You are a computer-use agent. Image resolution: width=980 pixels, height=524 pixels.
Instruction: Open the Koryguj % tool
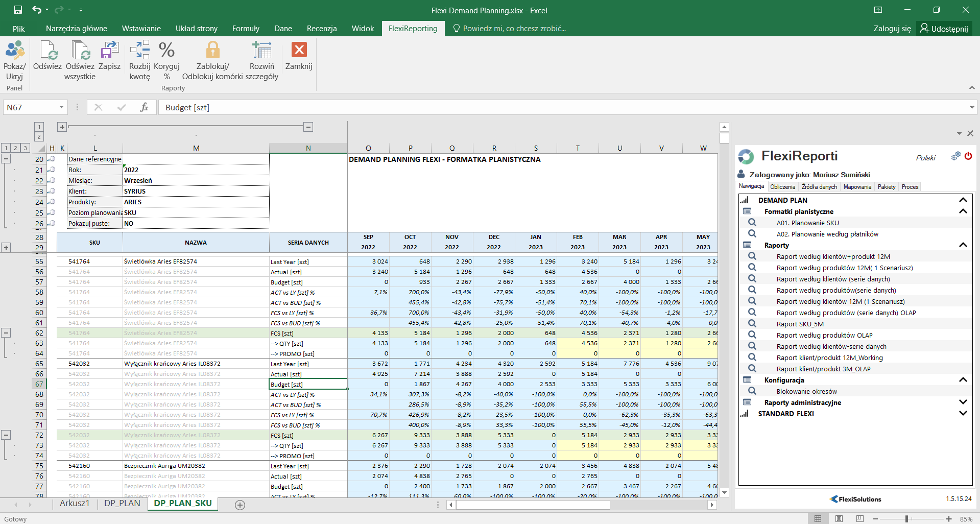[x=166, y=51]
